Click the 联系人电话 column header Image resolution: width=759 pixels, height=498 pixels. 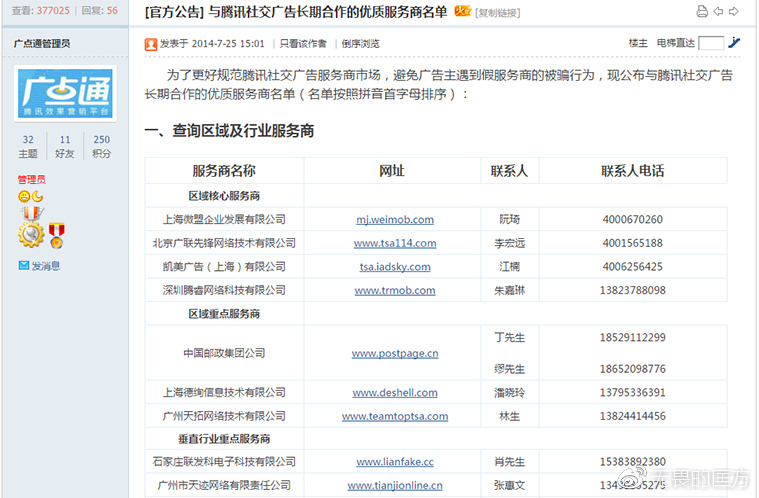tap(633, 170)
